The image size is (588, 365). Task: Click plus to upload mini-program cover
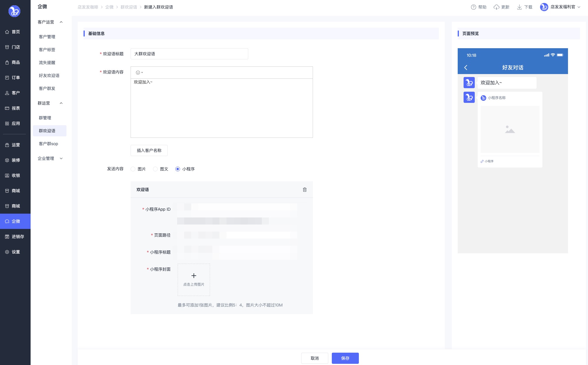click(x=194, y=276)
